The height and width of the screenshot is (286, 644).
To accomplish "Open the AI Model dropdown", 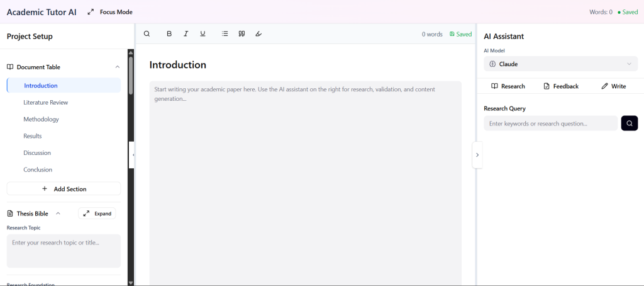I will (x=560, y=64).
